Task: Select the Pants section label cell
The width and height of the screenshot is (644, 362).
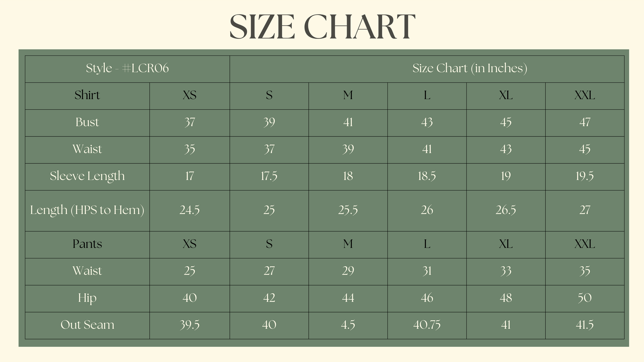Action: point(87,244)
